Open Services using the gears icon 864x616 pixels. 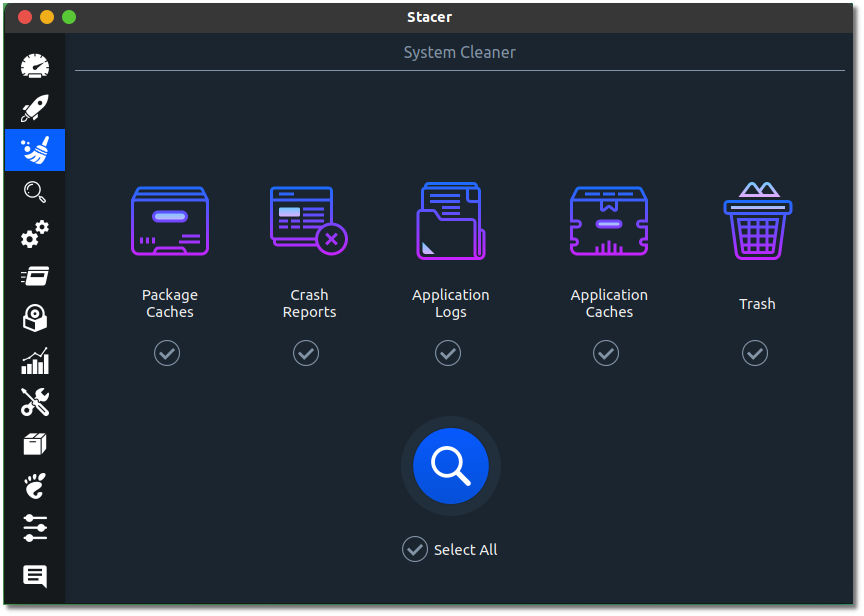click(34, 235)
